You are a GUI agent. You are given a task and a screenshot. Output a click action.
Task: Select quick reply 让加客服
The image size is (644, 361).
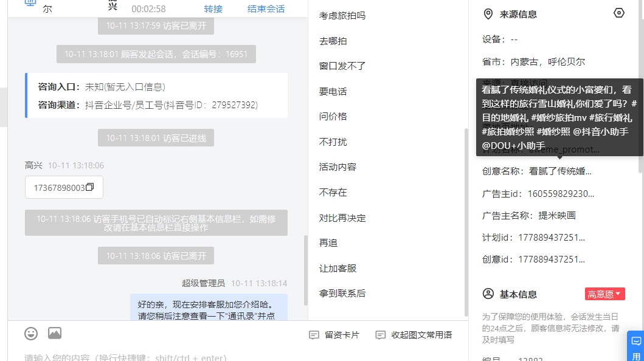pos(338,268)
